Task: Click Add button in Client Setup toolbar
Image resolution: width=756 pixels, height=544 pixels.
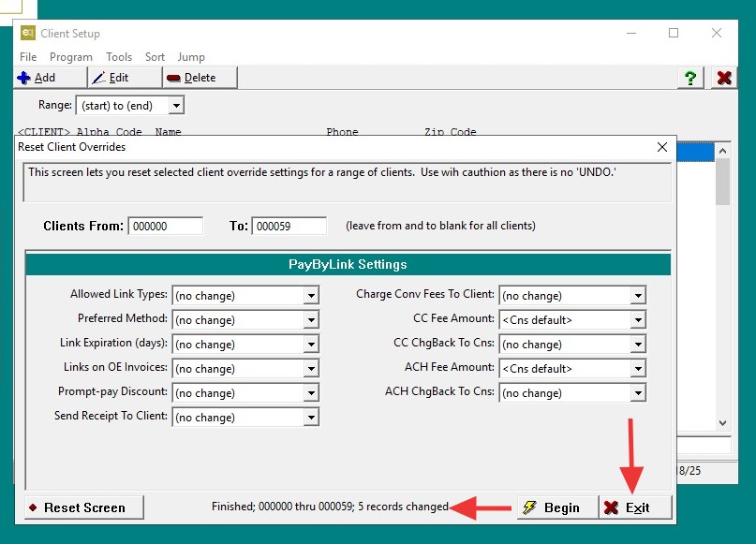Action: pos(51,78)
